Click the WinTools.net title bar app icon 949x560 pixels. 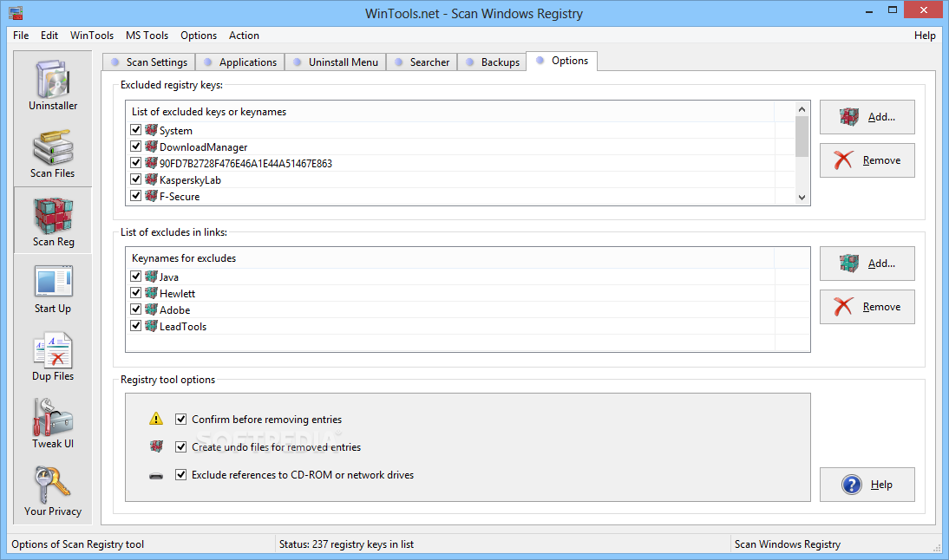pyautogui.click(x=16, y=13)
